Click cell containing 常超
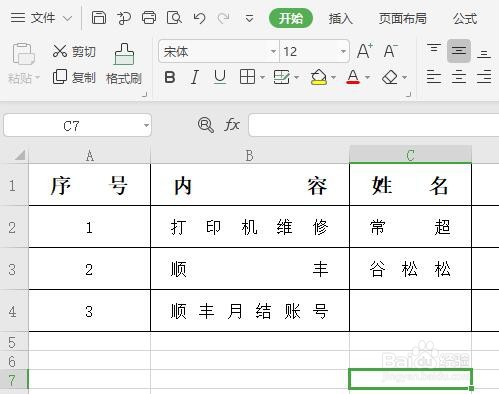499x394 pixels. (x=410, y=227)
